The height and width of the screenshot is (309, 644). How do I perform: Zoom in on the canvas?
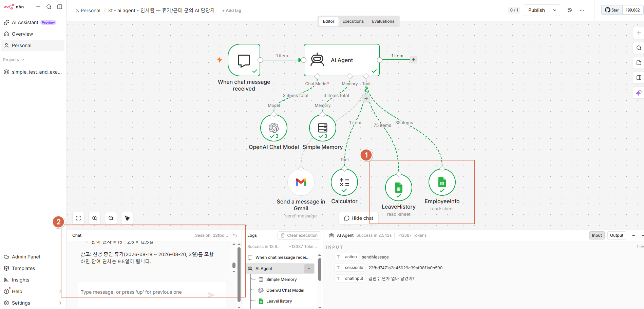click(95, 218)
